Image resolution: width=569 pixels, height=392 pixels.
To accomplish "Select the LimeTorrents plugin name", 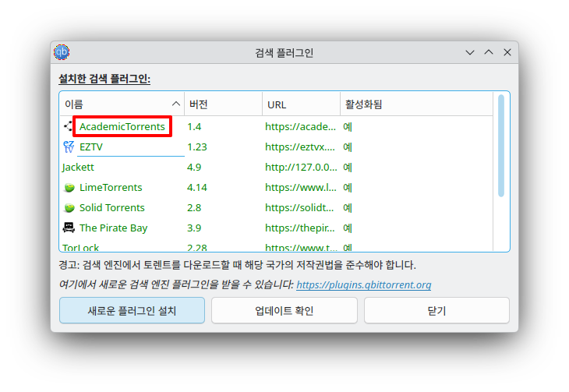I will [111, 188].
